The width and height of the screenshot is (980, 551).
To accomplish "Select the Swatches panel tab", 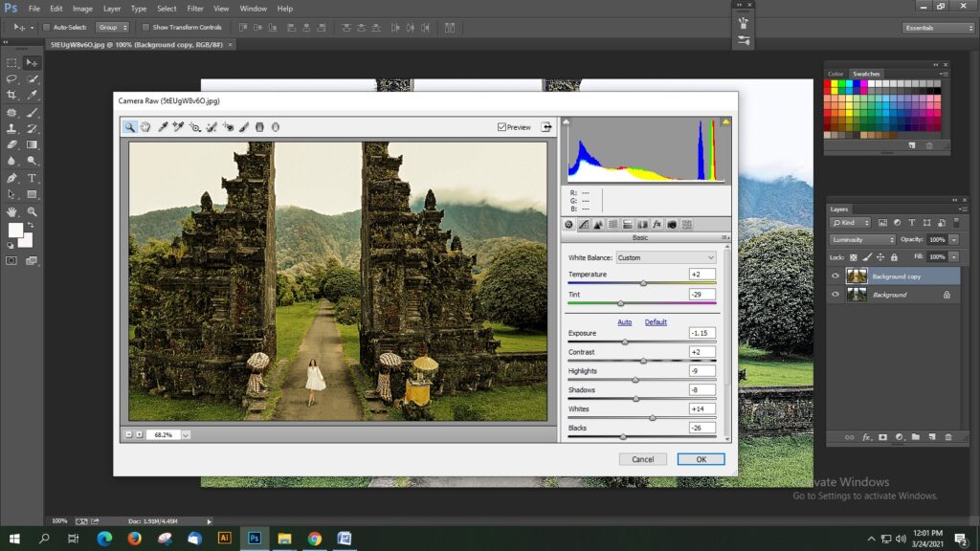I will coord(866,74).
